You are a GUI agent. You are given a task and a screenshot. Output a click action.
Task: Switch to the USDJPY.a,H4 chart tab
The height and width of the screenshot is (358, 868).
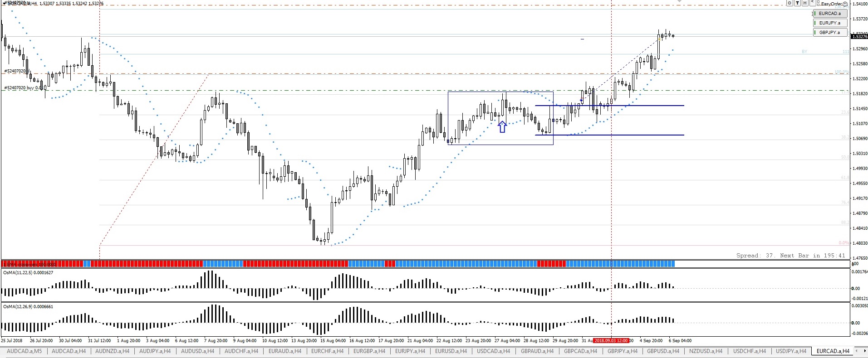coord(791,351)
